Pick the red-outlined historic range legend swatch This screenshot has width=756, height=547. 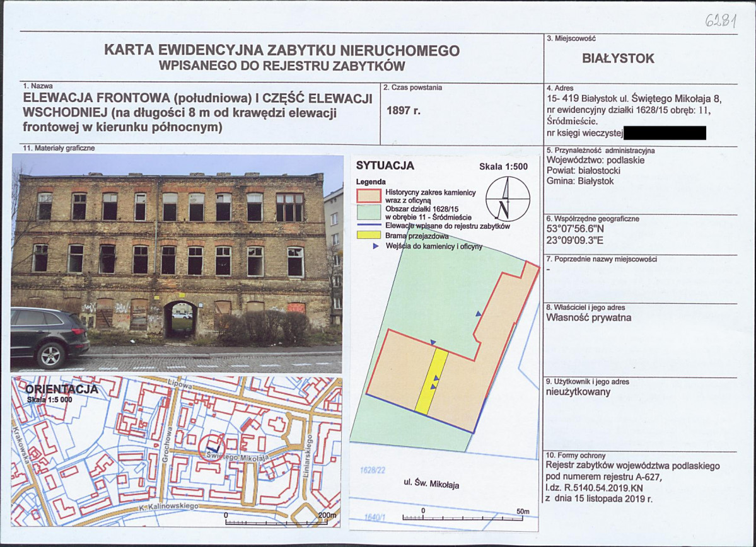369,195
